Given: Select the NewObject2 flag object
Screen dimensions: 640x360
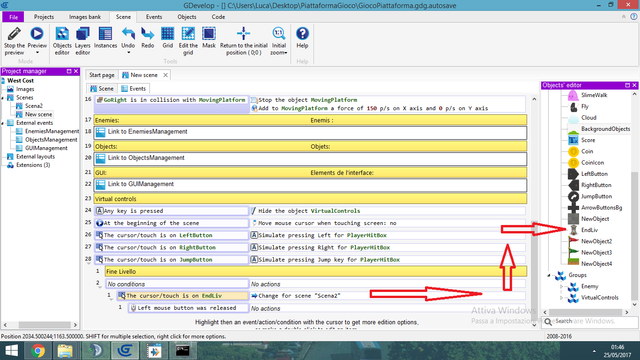Looking at the screenshot, I should click(596, 241).
